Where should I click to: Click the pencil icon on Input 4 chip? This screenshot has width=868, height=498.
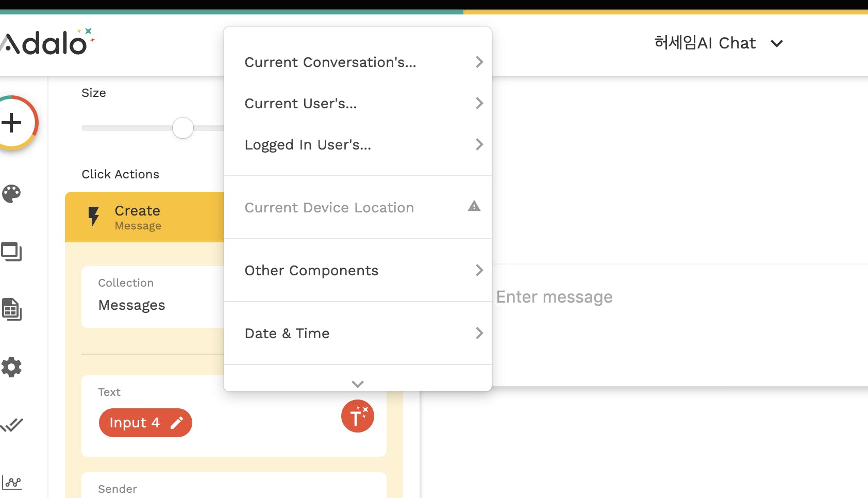[x=177, y=423]
